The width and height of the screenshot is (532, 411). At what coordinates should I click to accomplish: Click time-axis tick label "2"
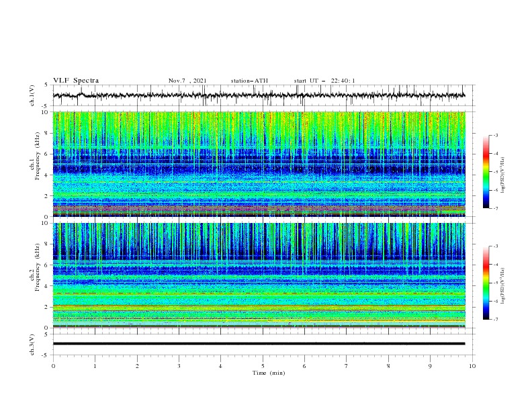pyautogui.click(x=137, y=366)
